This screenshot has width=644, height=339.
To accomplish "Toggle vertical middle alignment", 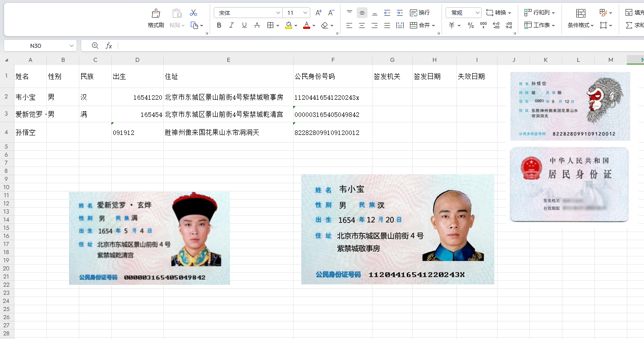I will [362, 13].
